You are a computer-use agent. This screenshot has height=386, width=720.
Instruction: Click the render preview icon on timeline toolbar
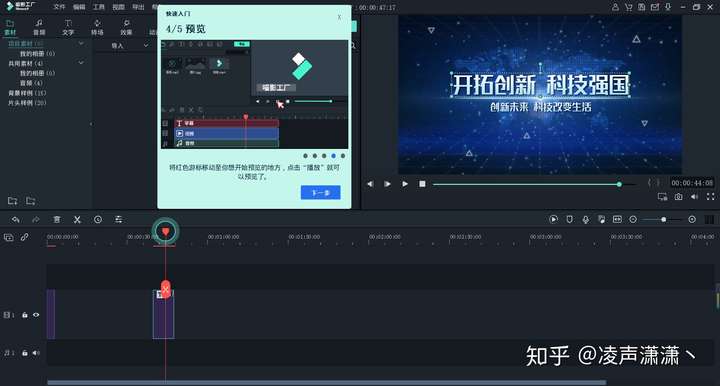click(553, 219)
